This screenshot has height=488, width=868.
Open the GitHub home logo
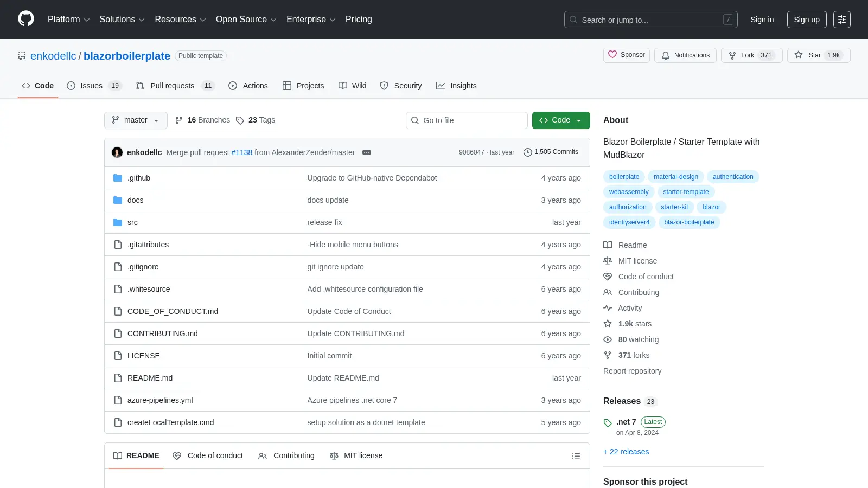click(26, 19)
